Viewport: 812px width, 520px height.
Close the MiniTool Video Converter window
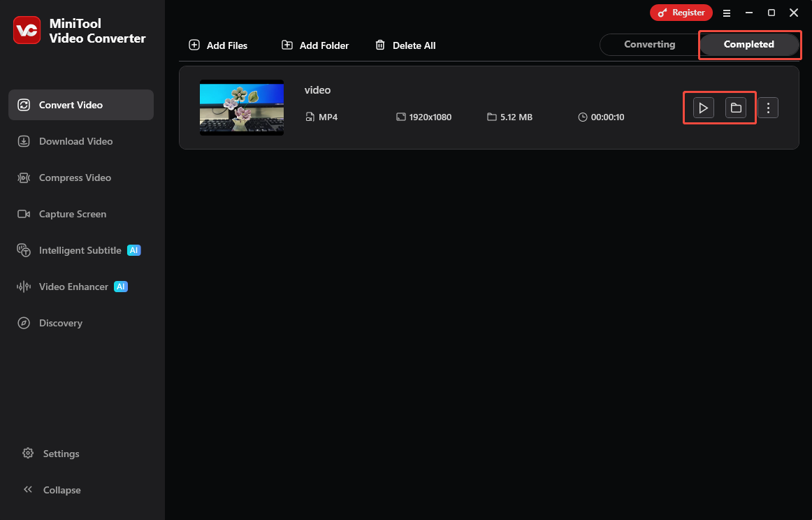click(793, 13)
